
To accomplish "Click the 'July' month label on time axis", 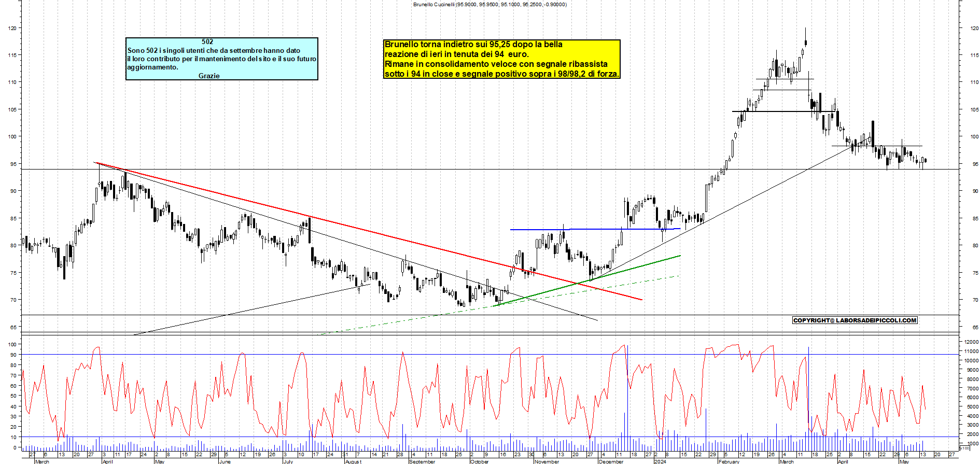I will click(288, 461).
